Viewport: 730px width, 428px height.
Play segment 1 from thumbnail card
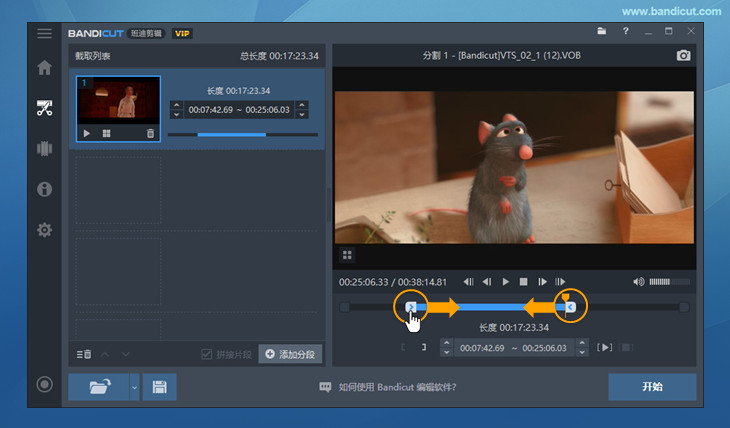click(x=87, y=134)
